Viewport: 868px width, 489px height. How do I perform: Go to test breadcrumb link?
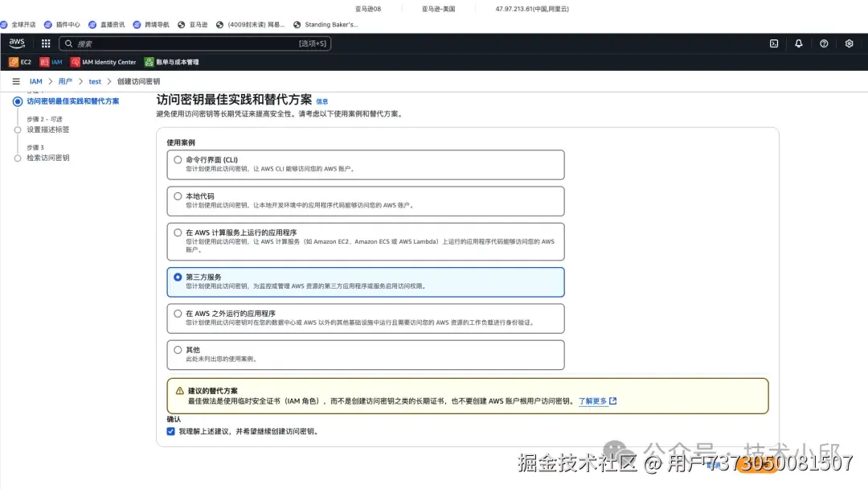click(95, 81)
